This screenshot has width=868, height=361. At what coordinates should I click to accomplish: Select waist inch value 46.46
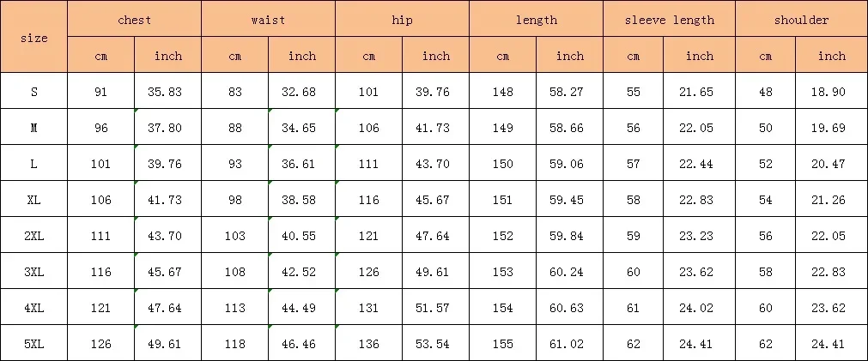(301, 344)
